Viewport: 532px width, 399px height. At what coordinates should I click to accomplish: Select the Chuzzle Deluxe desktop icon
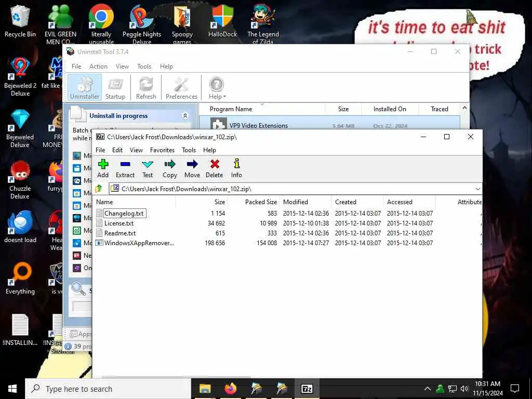[x=20, y=180]
